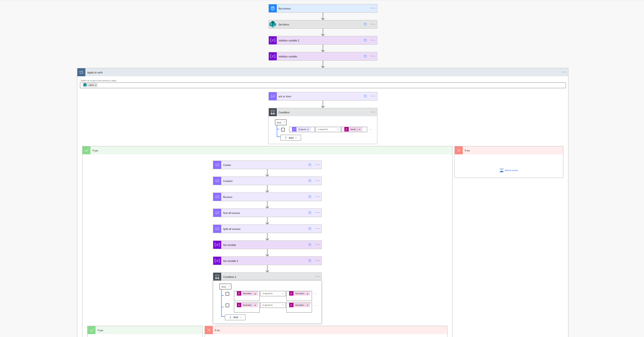Tick the checkbox in the Condition row
This screenshot has height=337, width=644.
[x=283, y=130]
